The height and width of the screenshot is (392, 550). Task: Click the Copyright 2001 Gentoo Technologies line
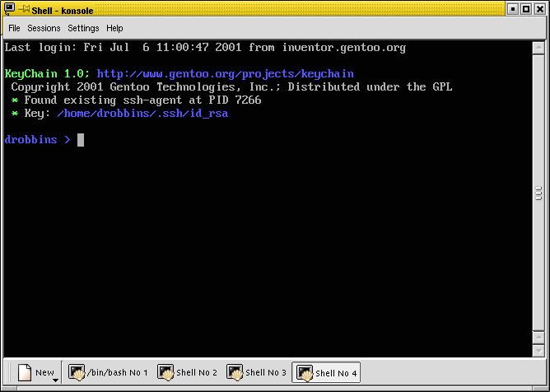231,87
